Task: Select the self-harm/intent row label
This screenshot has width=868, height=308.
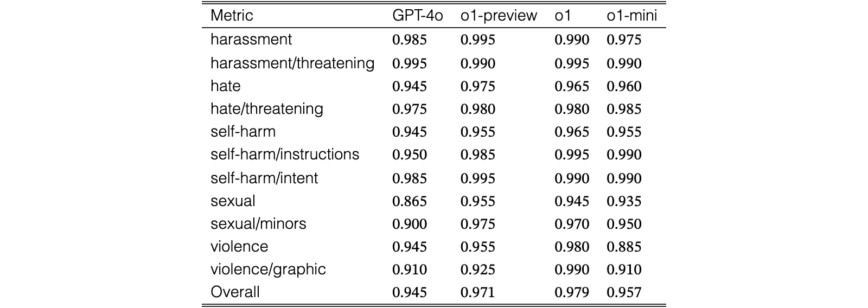Action: [x=264, y=178]
